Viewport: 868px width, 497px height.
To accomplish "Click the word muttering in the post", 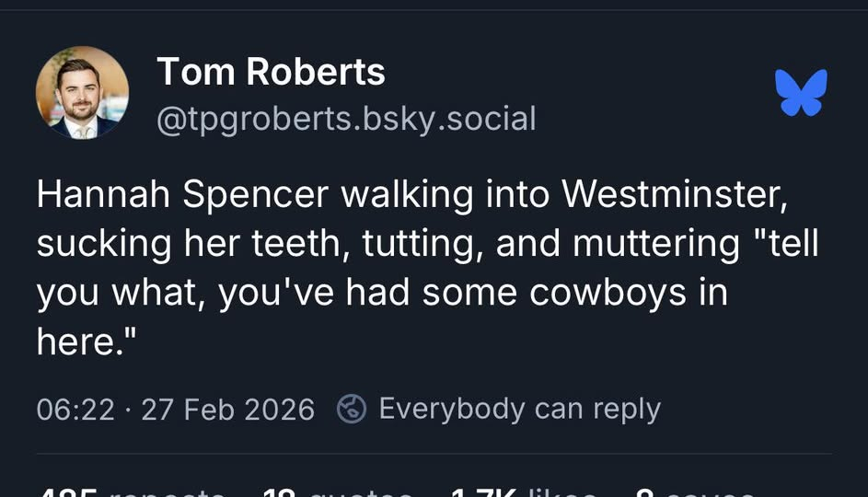I will pos(655,244).
